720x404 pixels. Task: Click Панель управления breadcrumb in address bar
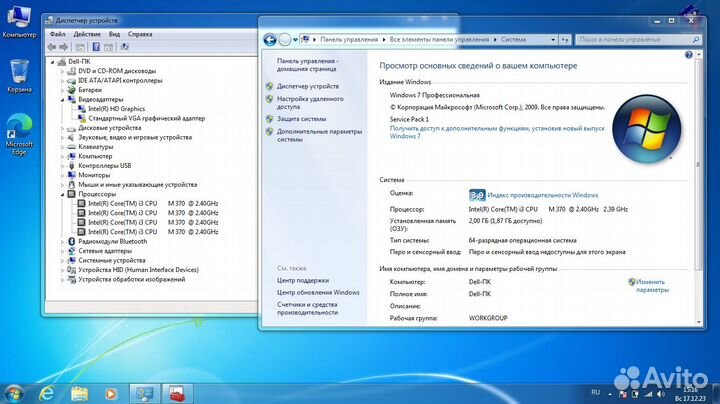click(349, 39)
